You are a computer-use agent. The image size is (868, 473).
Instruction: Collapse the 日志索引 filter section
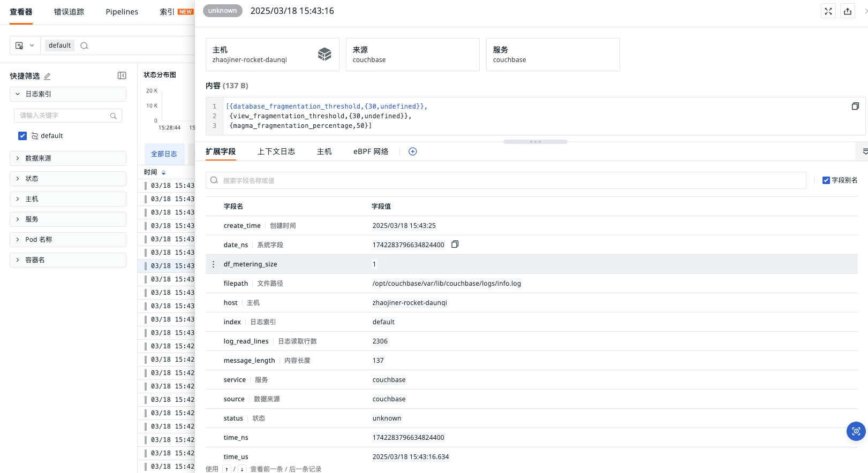[x=68, y=94]
